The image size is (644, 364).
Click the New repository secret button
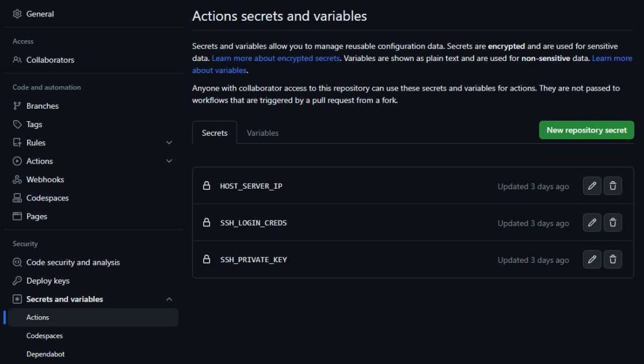[586, 130]
